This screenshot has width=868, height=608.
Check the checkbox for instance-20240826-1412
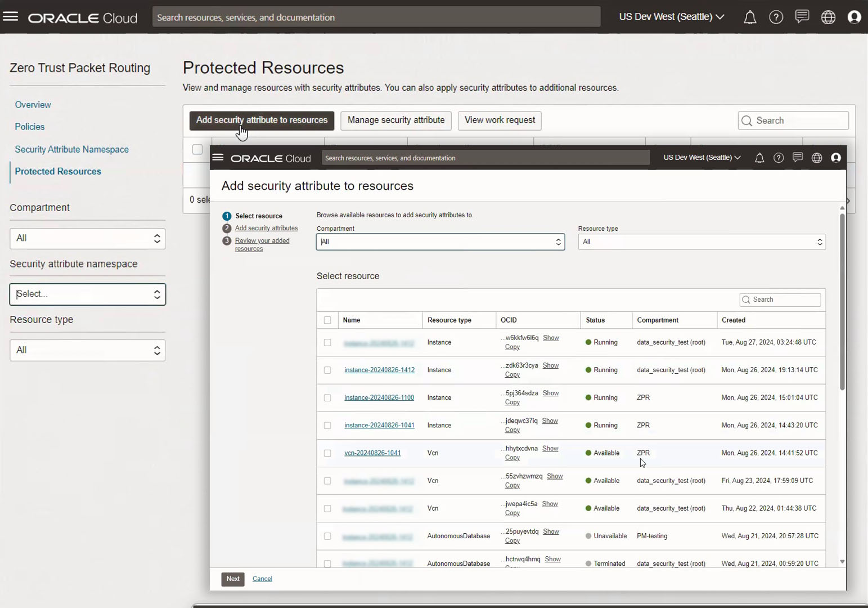click(x=327, y=370)
